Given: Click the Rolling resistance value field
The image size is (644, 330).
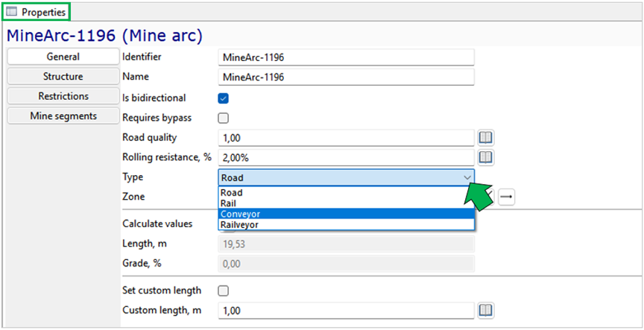Looking at the screenshot, I should click(346, 158).
